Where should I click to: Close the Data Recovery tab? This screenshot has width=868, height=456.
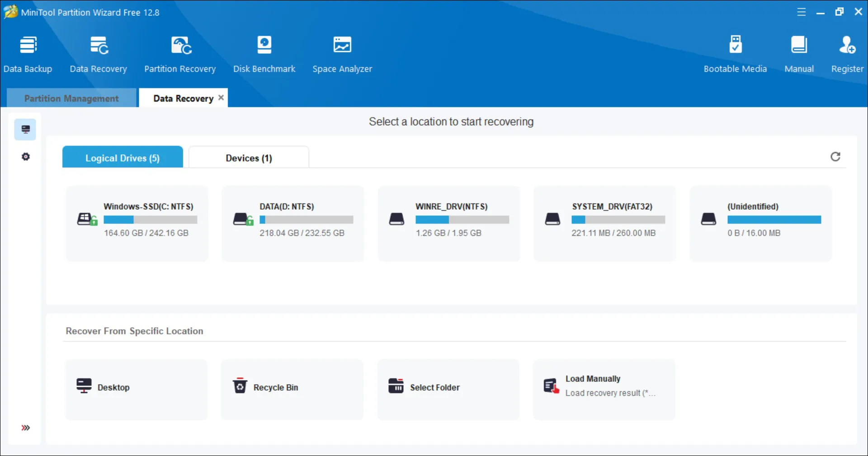(221, 98)
